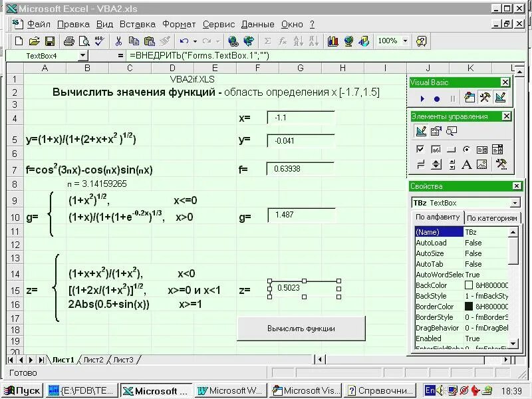Select the ScrollBar control tool
532x399 pixels.
click(452, 164)
